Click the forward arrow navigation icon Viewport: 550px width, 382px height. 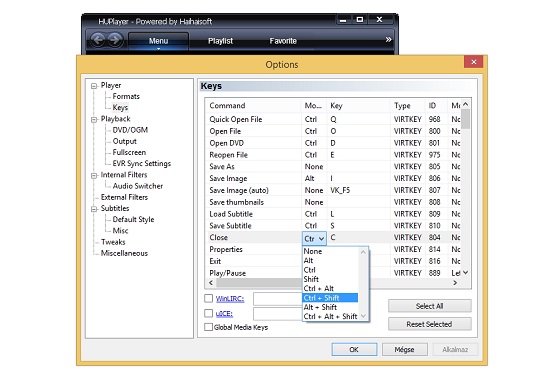click(x=114, y=40)
